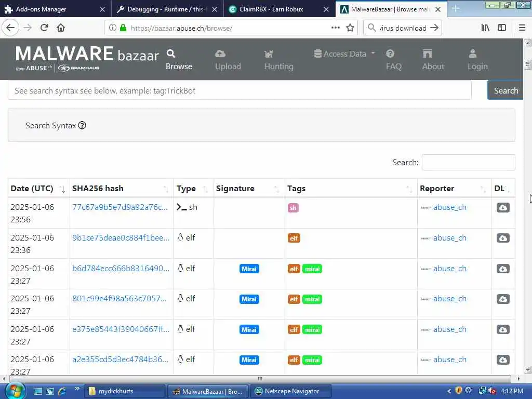Go to the Login page
The image size is (532, 399).
[x=477, y=60]
